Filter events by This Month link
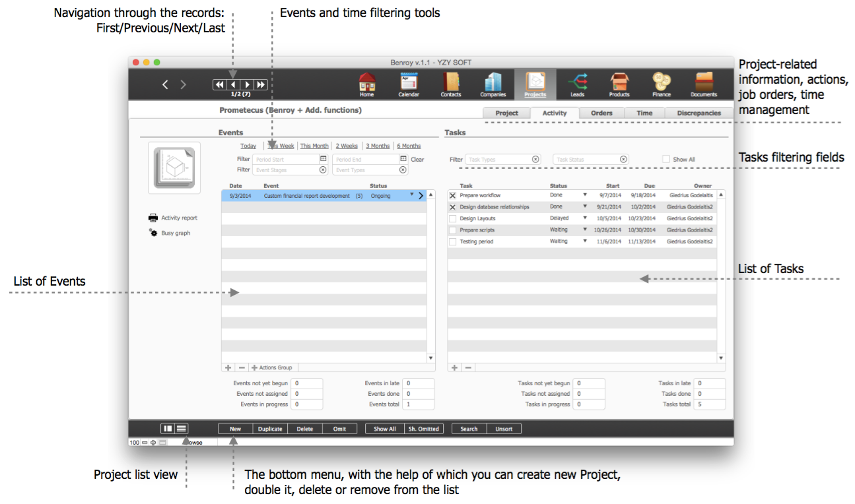 pos(314,146)
